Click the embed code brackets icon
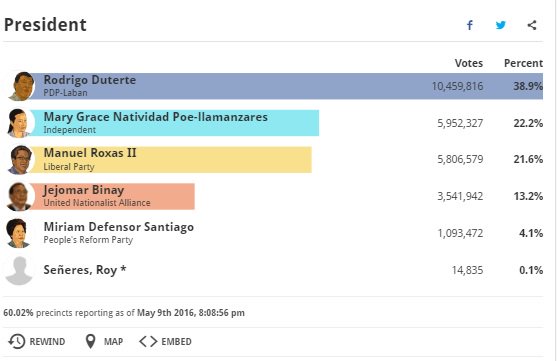Viewport: 557px width, 361px height. pos(148,341)
